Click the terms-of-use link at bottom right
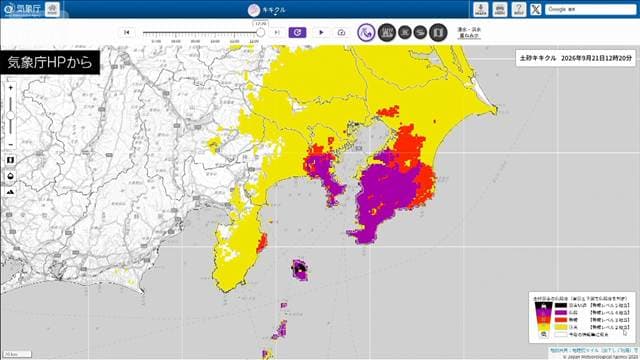This screenshot has height=360, width=640. coord(593,351)
